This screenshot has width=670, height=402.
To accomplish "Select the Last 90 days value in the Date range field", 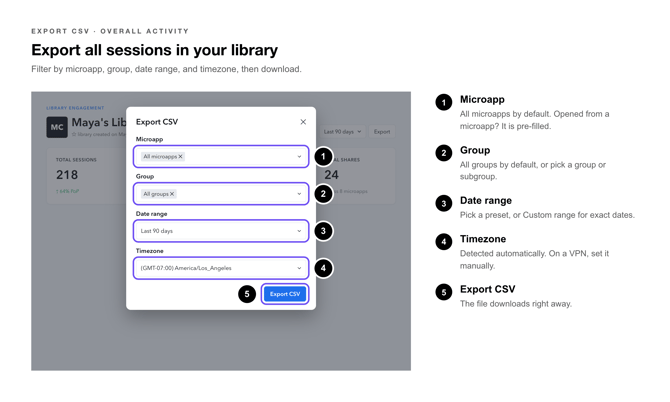I will point(157,231).
